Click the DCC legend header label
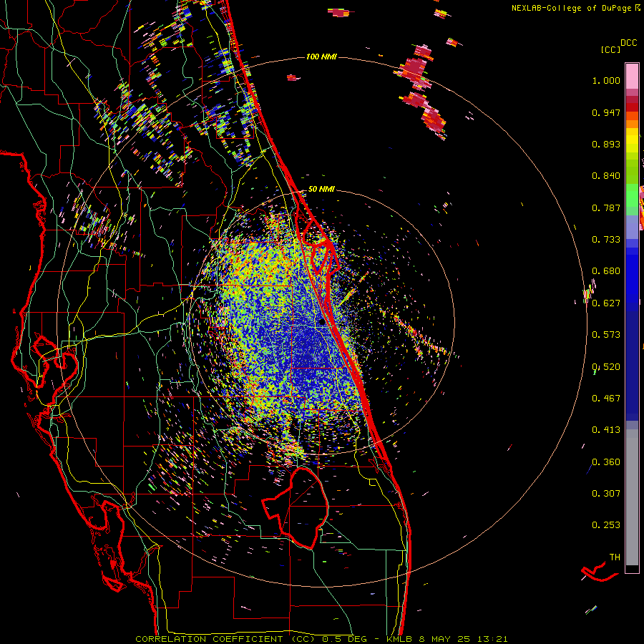This screenshot has height=644, width=644. click(628, 43)
